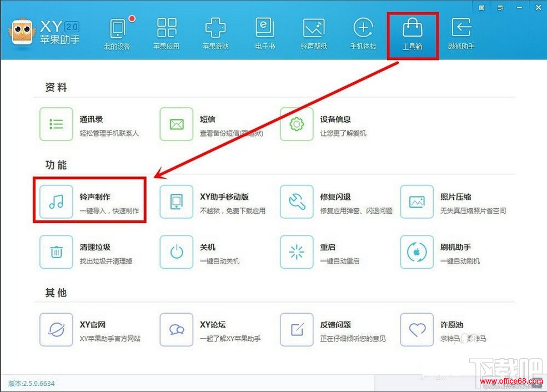Screen dimensions: 547x392
Task: Open the 越狱助手 jailbreak tab
Action: (461, 34)
